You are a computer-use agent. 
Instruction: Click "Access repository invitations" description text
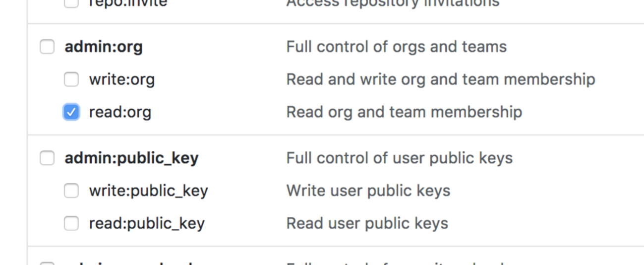point(393,3)
